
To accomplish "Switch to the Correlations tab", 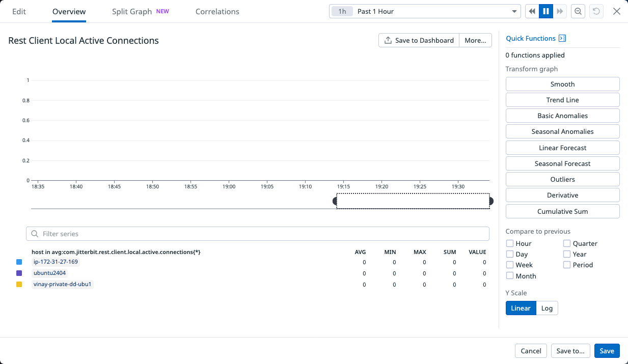I will (217, 11).
